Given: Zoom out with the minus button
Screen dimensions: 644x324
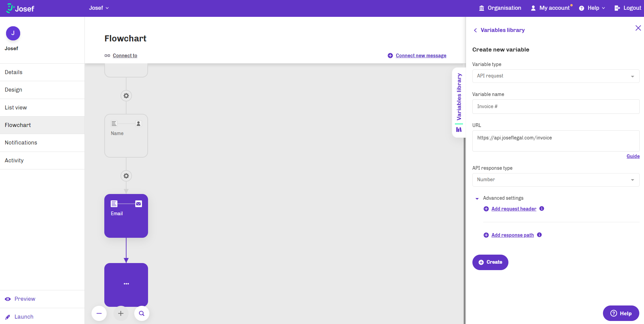Looking at the screenshot, I should coord(99,314).
